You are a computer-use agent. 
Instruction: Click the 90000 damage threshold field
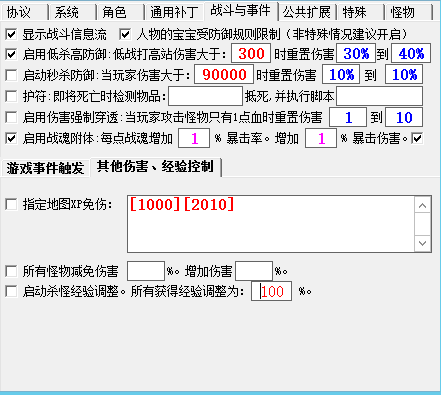[224, 74]
